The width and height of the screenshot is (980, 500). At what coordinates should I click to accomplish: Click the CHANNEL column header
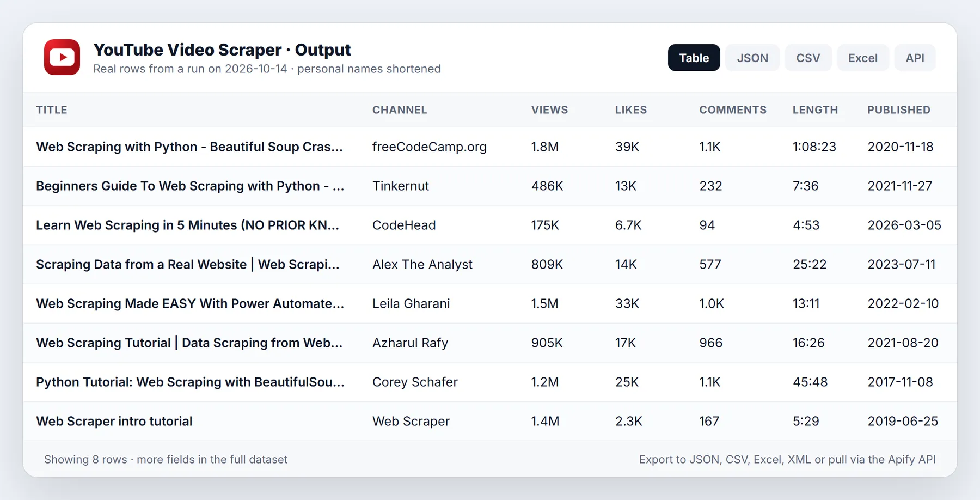point(400,110)
